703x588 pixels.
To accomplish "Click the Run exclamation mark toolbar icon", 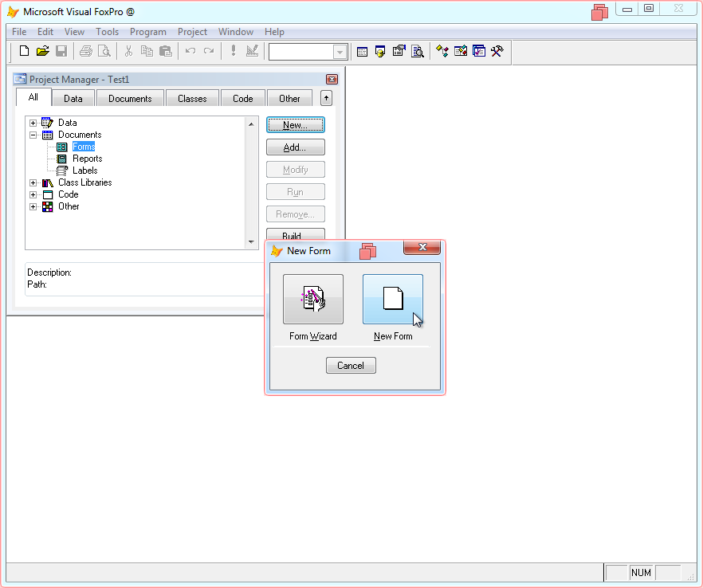I will (233, 51).
